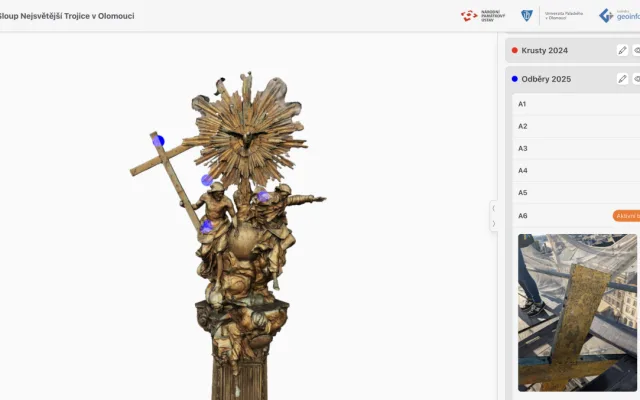Open the A6 sample photo thumbnail

click(577, 313)
